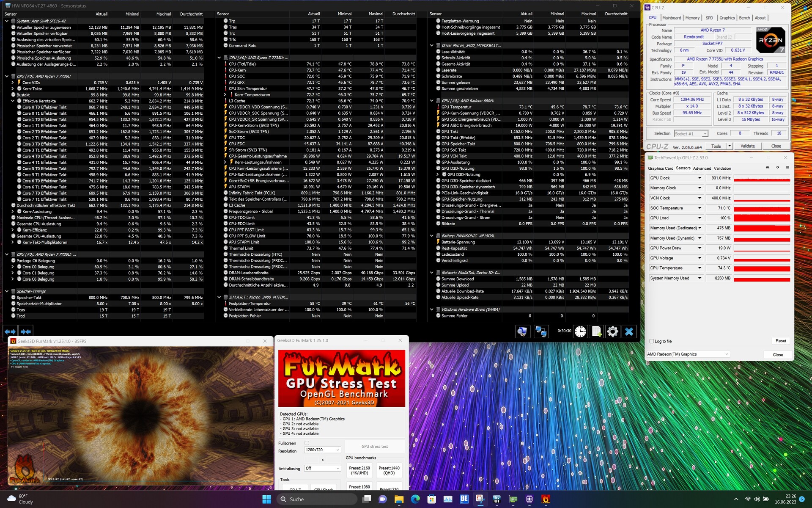Open HWiNFO settings gear icon
This screenshot has width=812, height=508.
click(612, 331)
